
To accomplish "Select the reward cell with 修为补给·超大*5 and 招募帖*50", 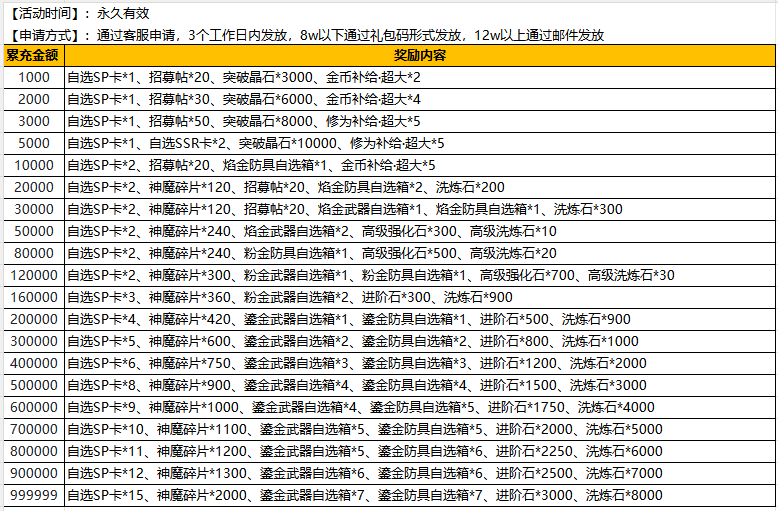I will [x=419, y=121].
